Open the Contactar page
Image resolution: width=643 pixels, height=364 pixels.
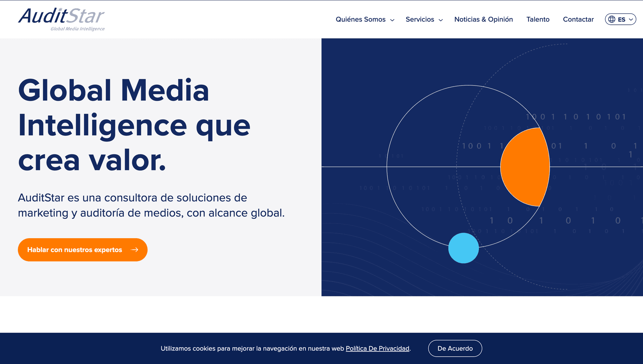[x=578, y=19]
